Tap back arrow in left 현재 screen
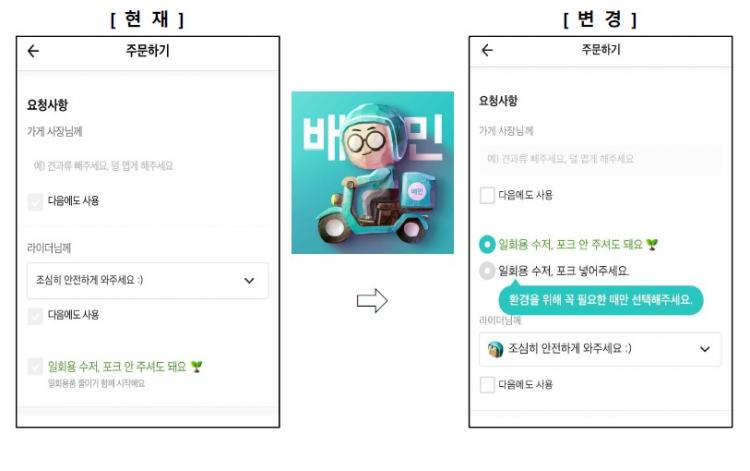Screen dimensions: 750x471 pyautogui.click(x=33, y=51)
